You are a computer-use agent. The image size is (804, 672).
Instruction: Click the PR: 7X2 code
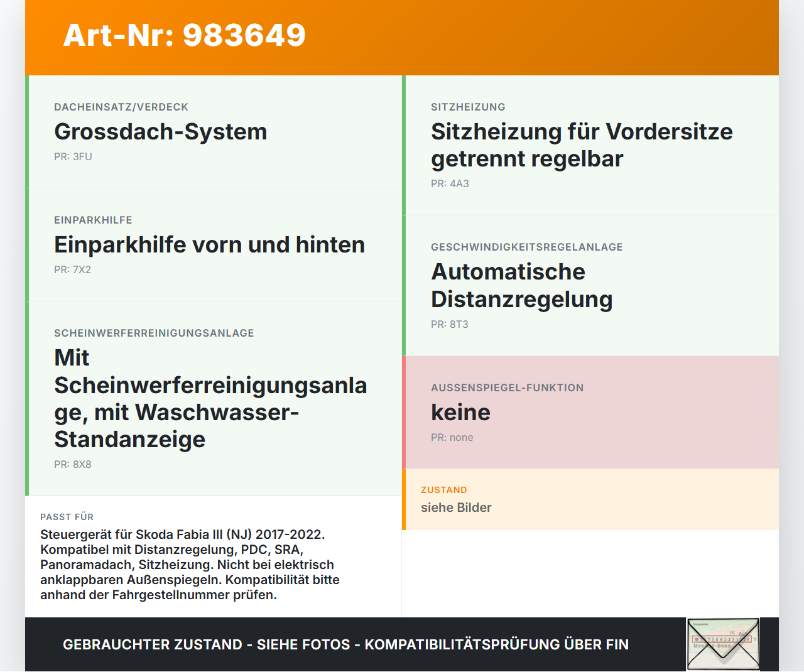point(72,269)
